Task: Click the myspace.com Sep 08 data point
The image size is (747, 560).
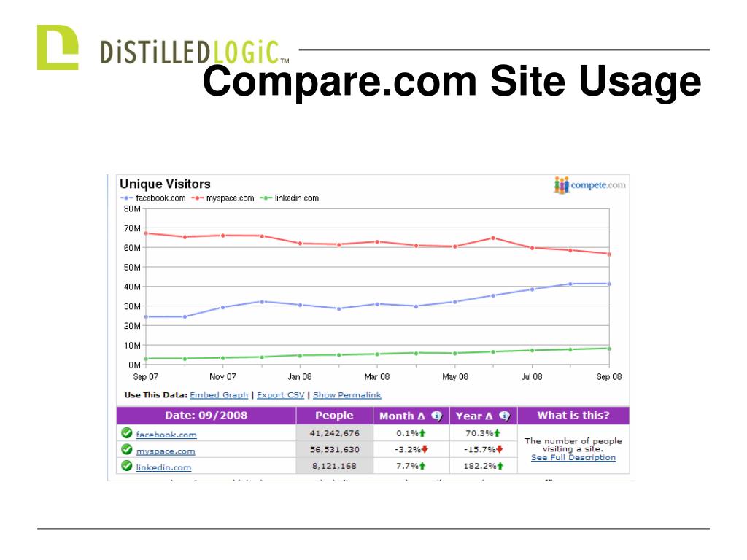Action: [609, 254]
